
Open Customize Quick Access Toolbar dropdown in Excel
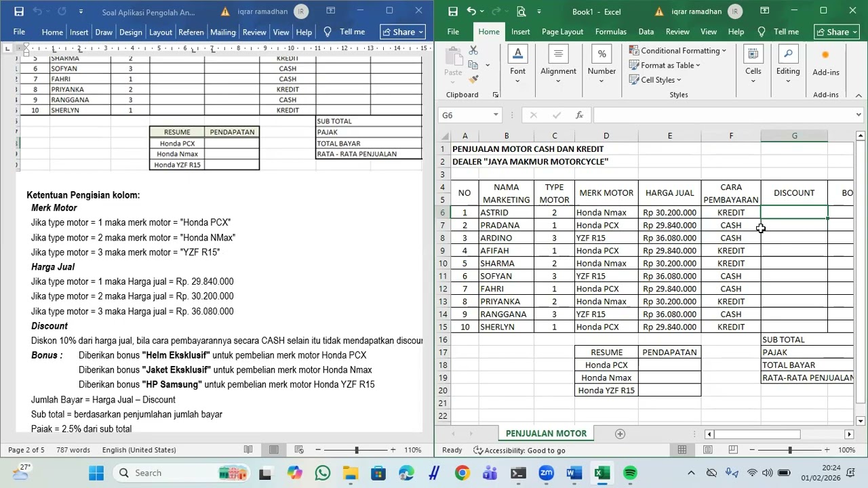click(x=540, y=12)
